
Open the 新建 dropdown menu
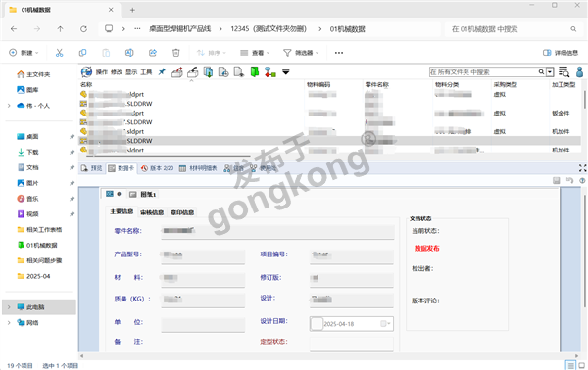click(x=24, y=53)
